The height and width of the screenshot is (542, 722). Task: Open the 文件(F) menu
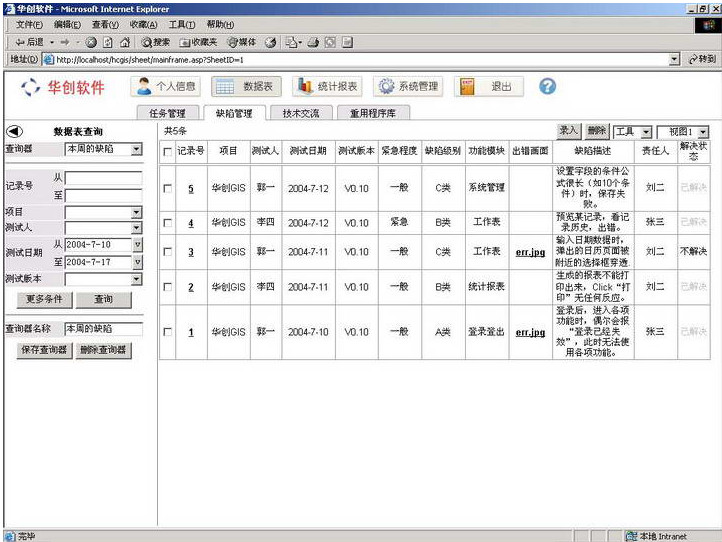[29, 24]
